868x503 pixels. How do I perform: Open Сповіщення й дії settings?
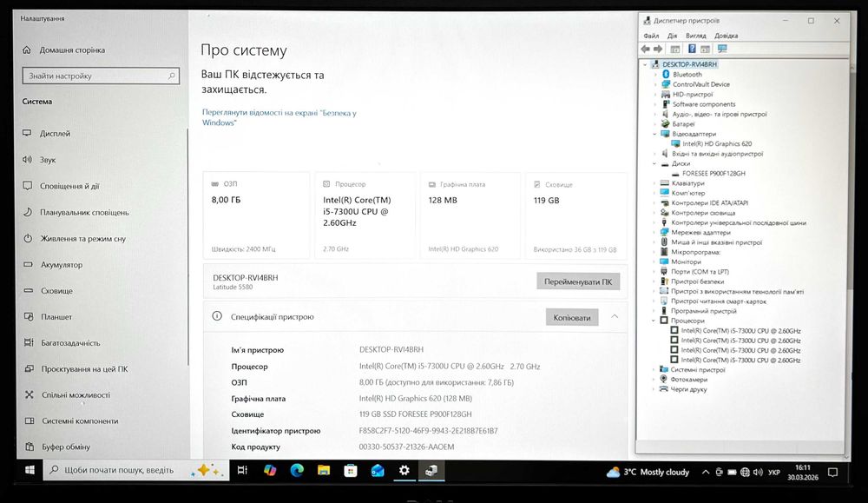pyautogui.click(x=69, y=186)
